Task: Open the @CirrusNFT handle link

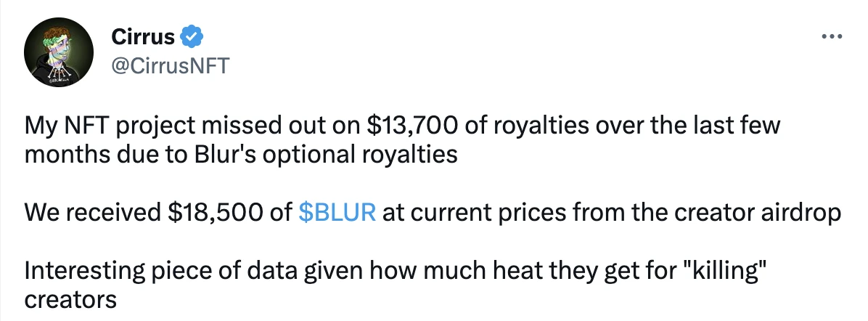Action: click(x=170, y=65)
